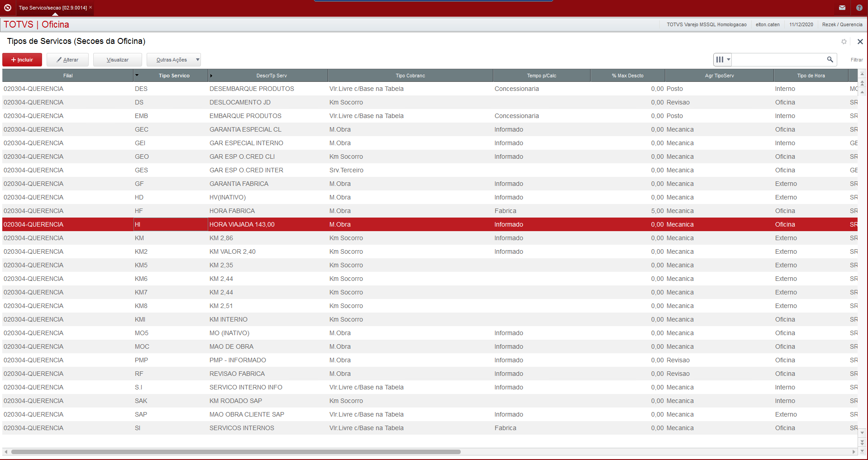Click the date 11/12/2020
This screenshot has height=460, width=868.
point(801,24)
